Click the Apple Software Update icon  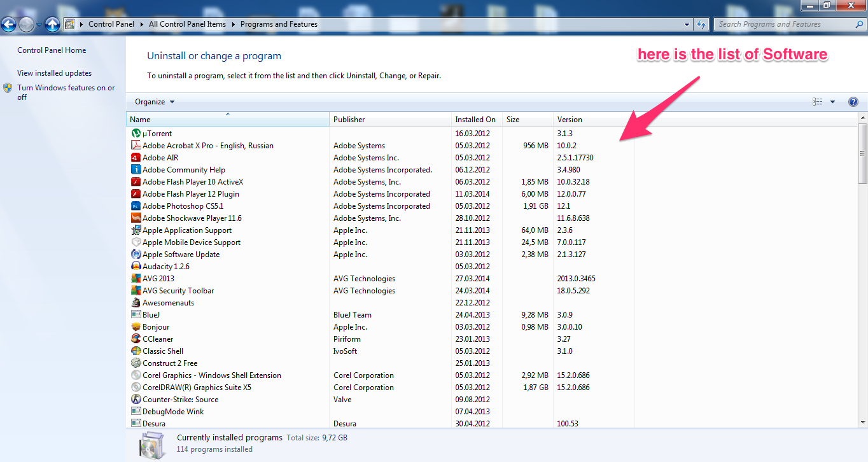(x=136, y=255)
